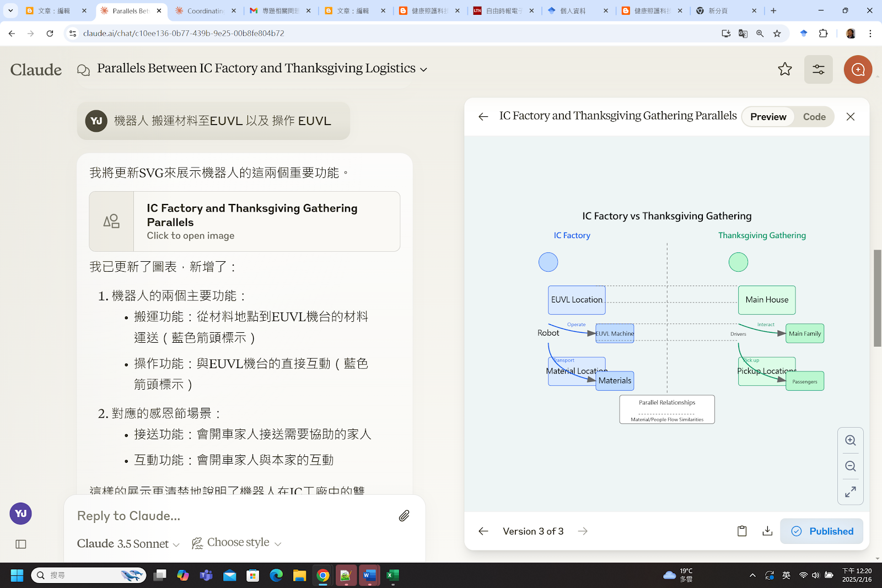Switch to Code view
Viewport: 882px width, 588px height.
[814, 117]
